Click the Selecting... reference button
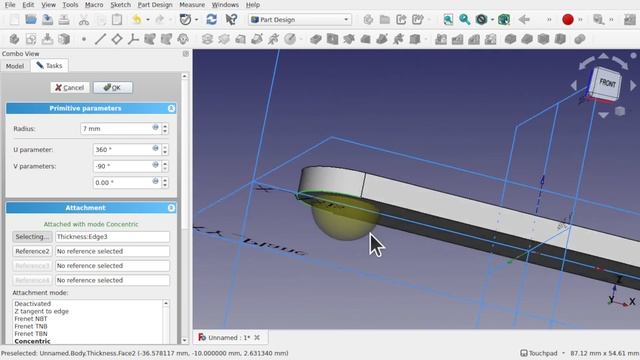640x360 pixels. [32, 237]
